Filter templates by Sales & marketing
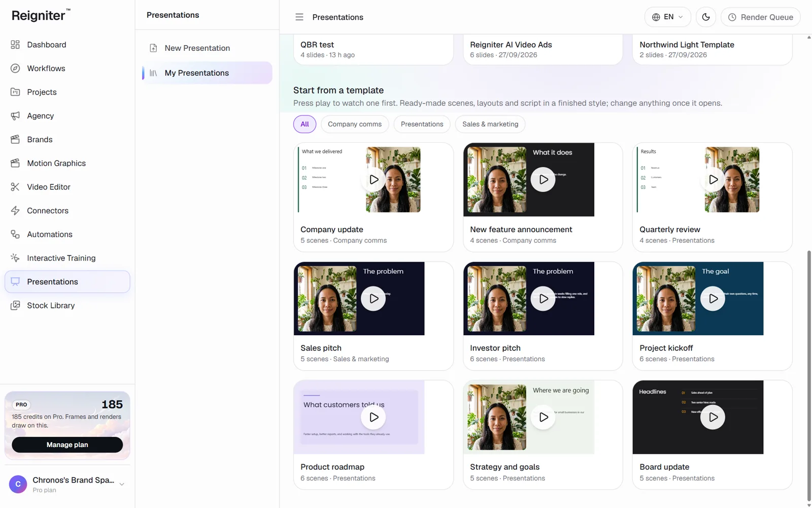The width and height of the screenshot is (812, 508). (x=490, y=124)
